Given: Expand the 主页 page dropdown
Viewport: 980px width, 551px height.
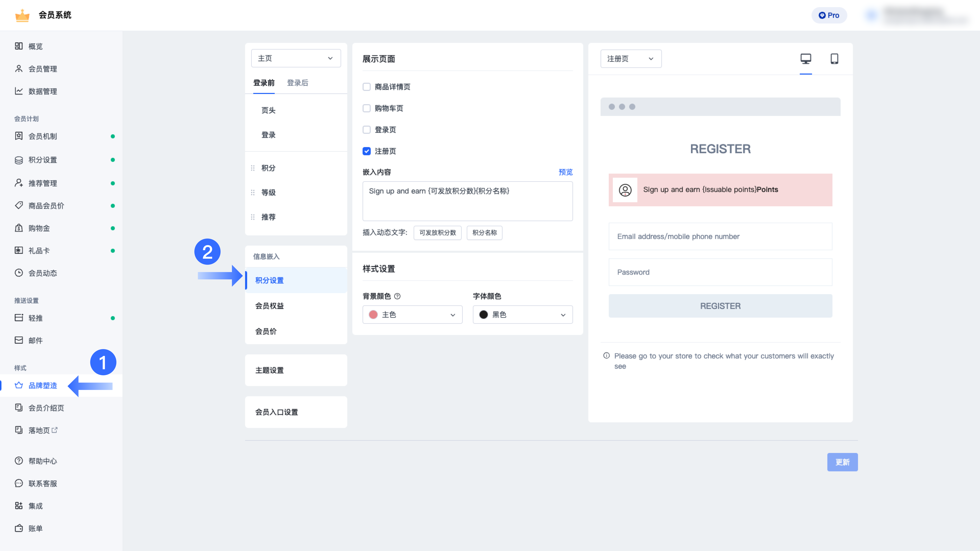Looking at the screenshot, I should pyautogui.click(x=296, y=58).
